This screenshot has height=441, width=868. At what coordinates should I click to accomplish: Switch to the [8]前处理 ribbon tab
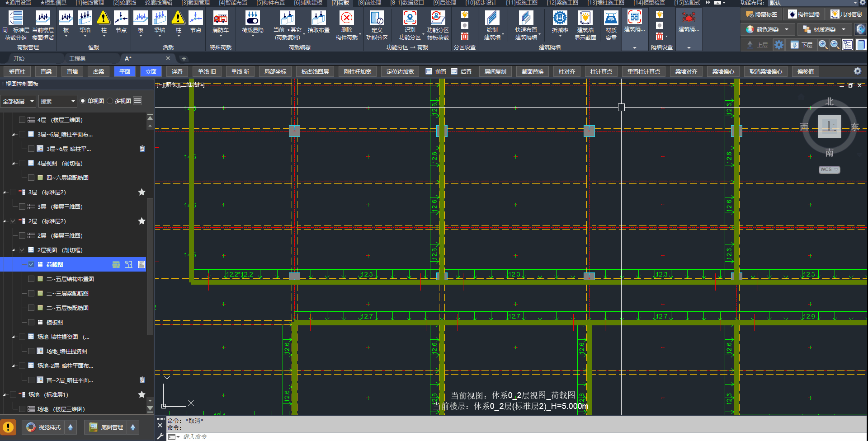(x=369, y=3)
